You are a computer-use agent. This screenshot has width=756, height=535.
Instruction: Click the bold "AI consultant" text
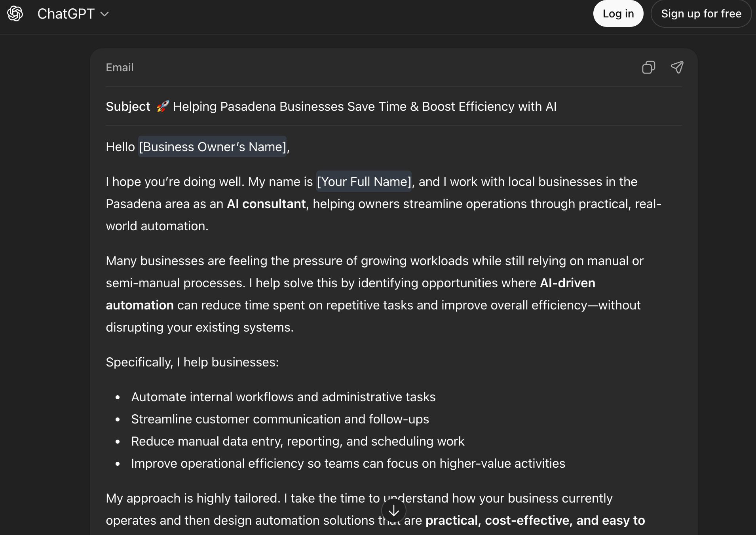[266, 204]
